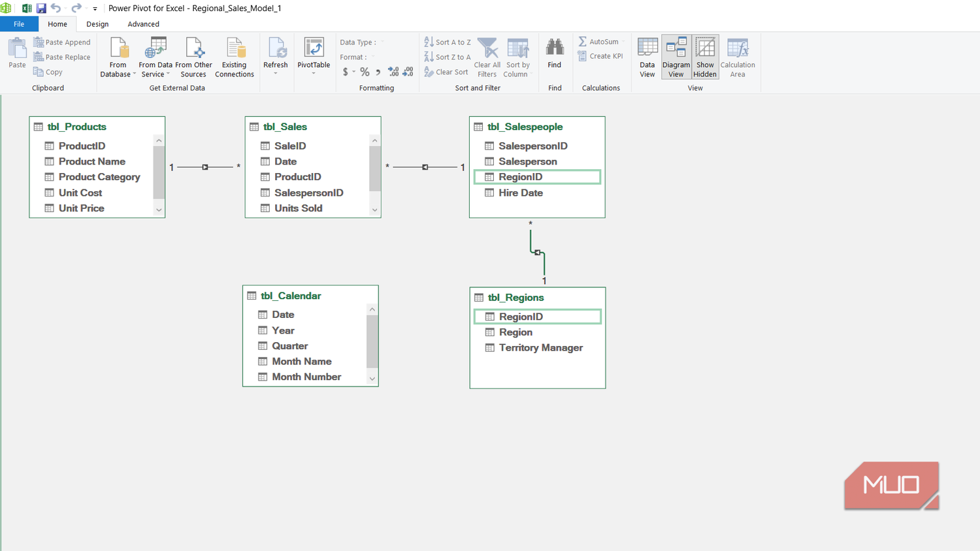Click Create KPI
980x551 pixels.
click(600, 56)
